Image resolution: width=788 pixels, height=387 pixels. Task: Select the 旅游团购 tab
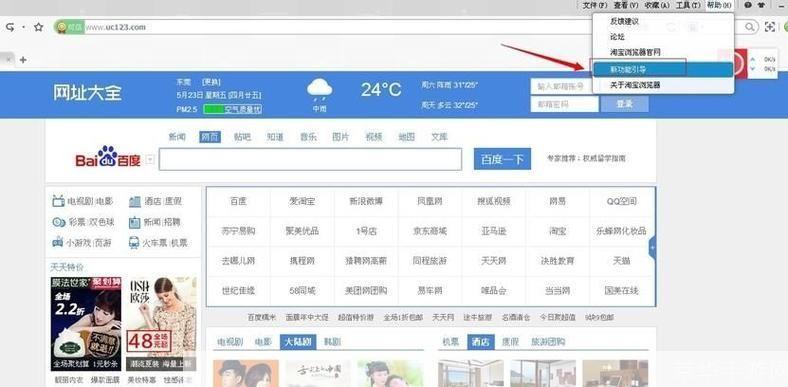click(548, 342)
